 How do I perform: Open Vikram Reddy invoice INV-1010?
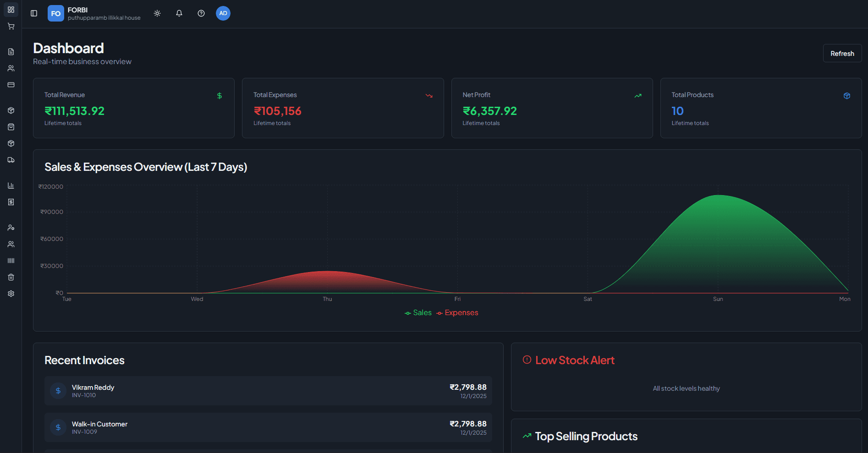point(268,391)
